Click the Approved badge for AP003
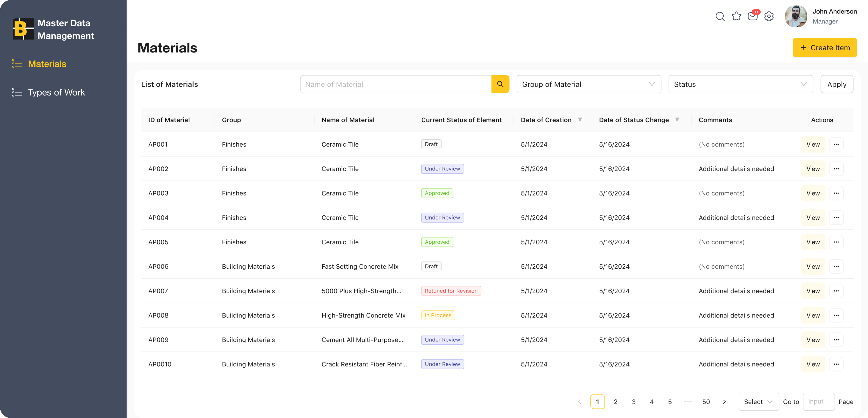The image size is (868, 418). (437, 193)
